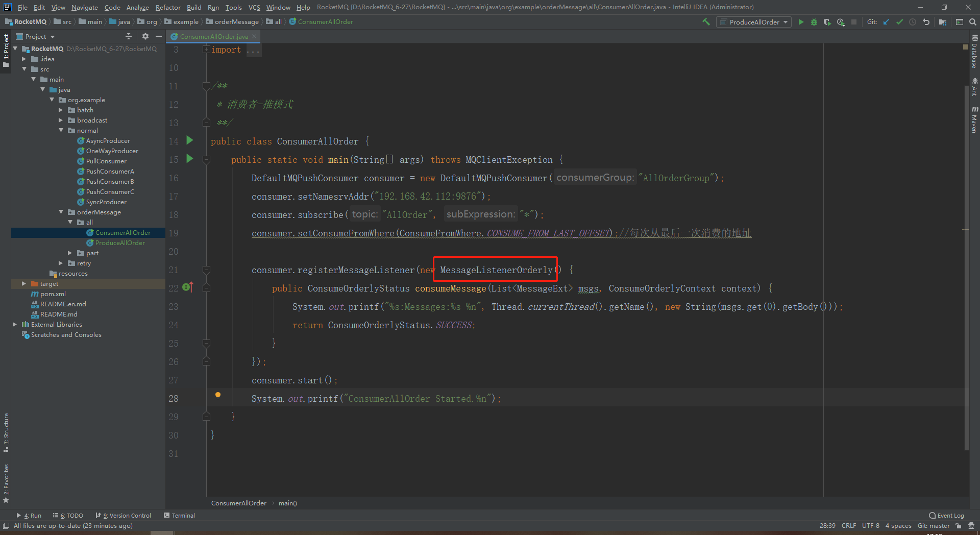This screenshot has height=535, width=980.
Task: Open the Navigate menu
Action: pos(84,7)
